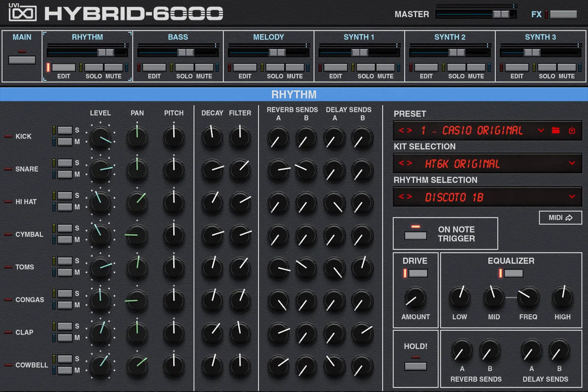This screenshot has width=588, height=392.
Task: Select the SYNTH 1 section
Action: coord(359,37)
